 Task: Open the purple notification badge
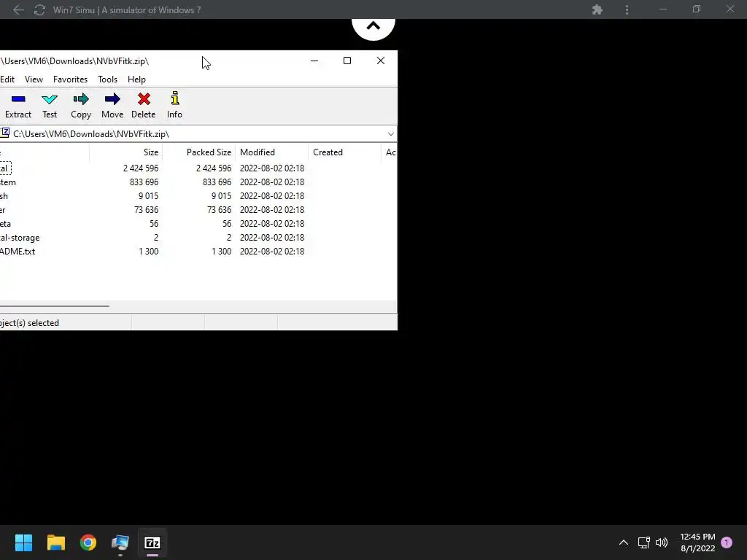727,542
